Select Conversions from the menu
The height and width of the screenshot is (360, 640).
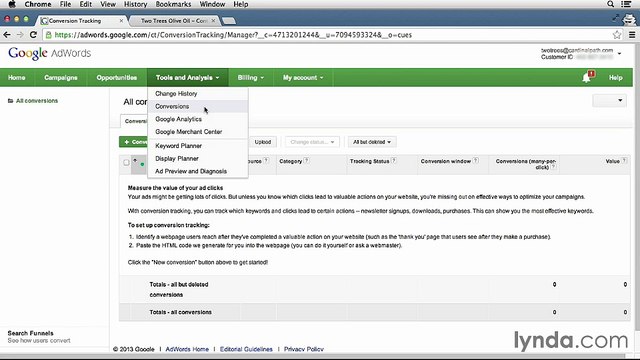click(x=198, y=106)
